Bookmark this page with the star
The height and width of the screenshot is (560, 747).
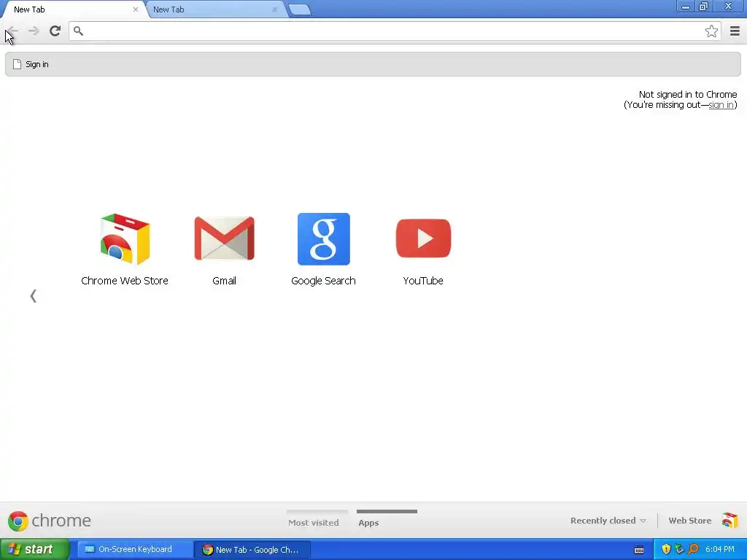pos(711,31)
